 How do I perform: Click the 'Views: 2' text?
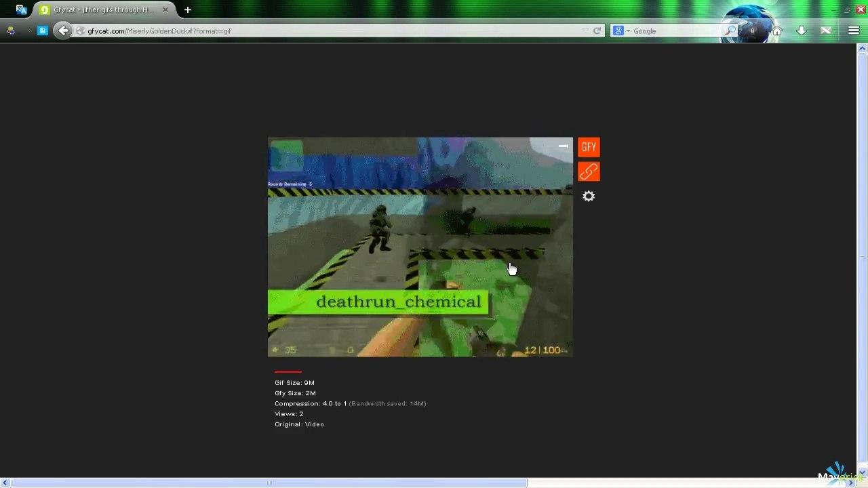point(289,413)
